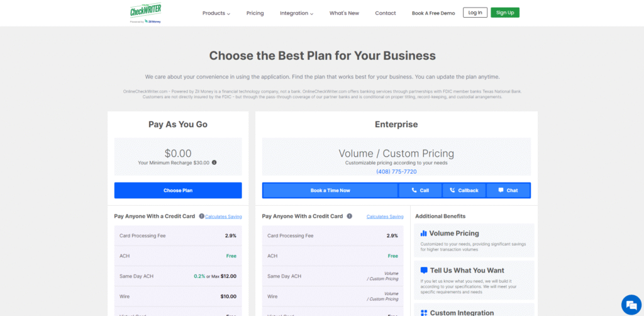Viewport: 644px width, 316px height.
Task: Open the Contact page
Action: (386, 13)
